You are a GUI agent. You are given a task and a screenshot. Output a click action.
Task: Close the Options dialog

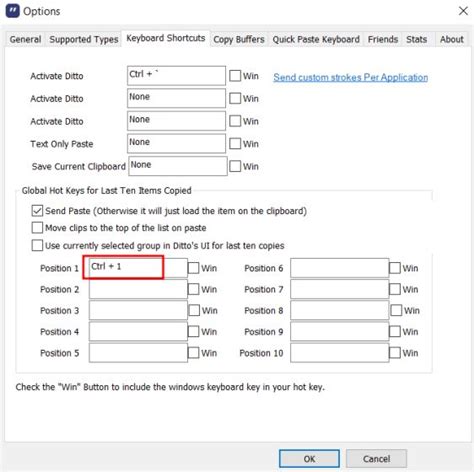pyautogui.click(x=463, y=11)
